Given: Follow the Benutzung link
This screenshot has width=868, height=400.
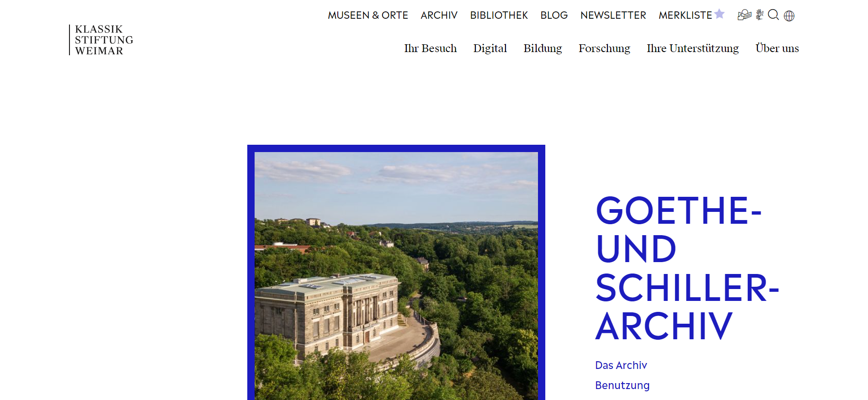Looking at the screenshot, I should coord(622,385).
